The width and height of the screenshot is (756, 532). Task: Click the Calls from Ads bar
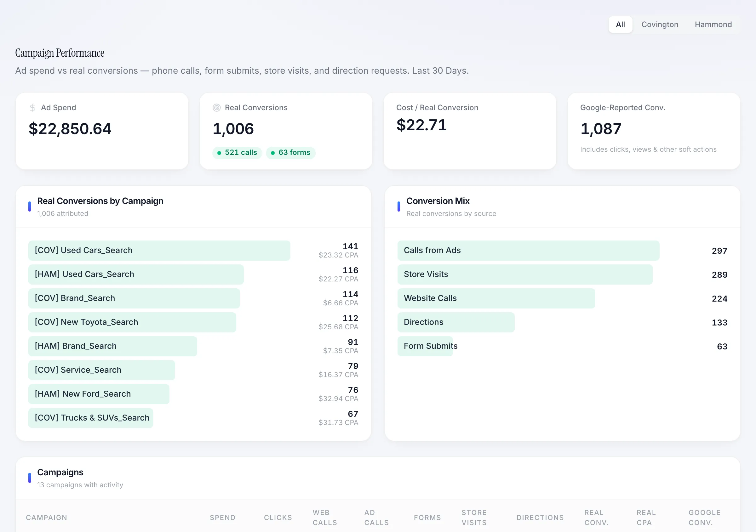[528, 250]
